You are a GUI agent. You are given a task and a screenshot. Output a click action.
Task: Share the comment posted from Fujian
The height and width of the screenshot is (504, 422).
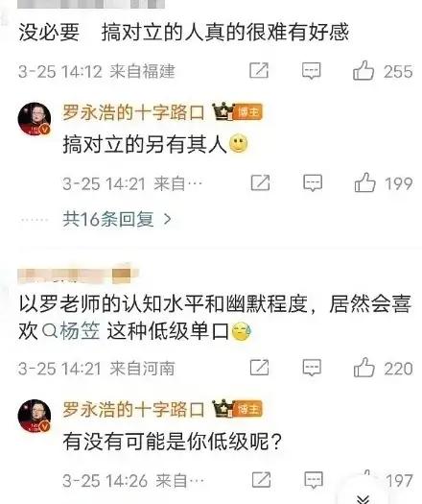(259, 70)
